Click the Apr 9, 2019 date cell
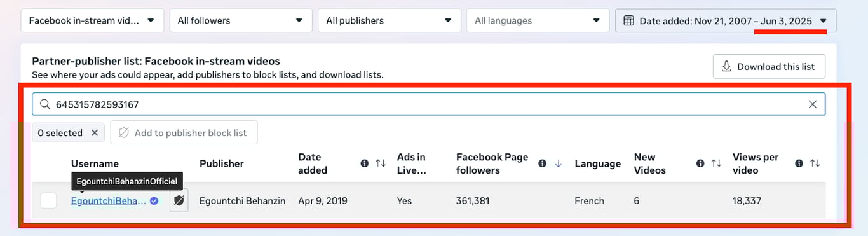 click(323, 200)
